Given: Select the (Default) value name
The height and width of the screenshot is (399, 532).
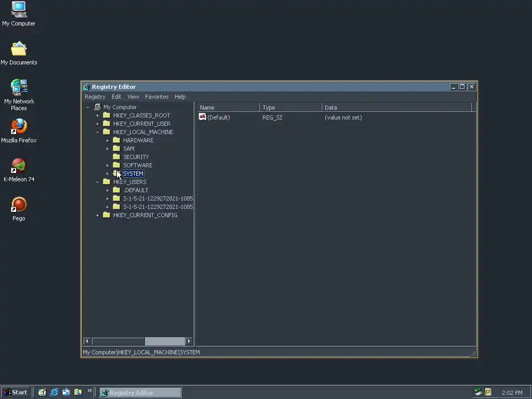Looking at the screenshot, I should click(x=219, y=117).
